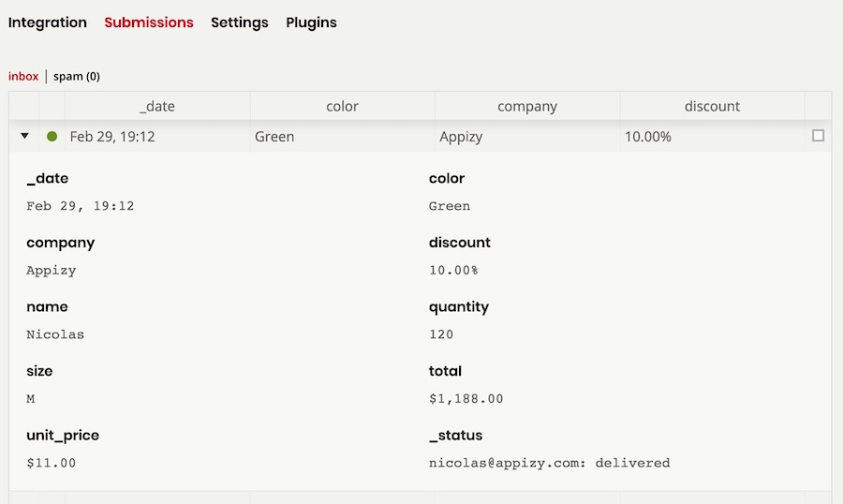Viewport: 843px width, 504px height.
Task: Click the Appizy company cell in row
Action: (527, 136)
